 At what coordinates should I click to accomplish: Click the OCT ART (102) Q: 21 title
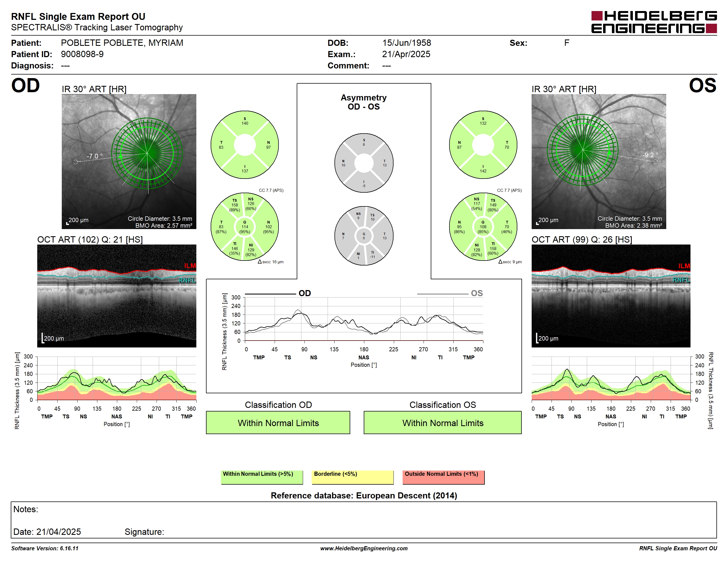coord(90,240)
